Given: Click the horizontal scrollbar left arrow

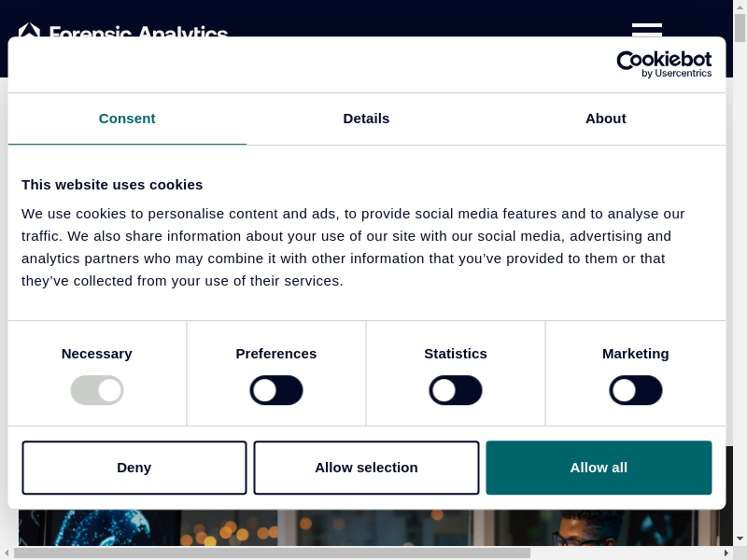Looking at the screenshot, I should point(7,553).
